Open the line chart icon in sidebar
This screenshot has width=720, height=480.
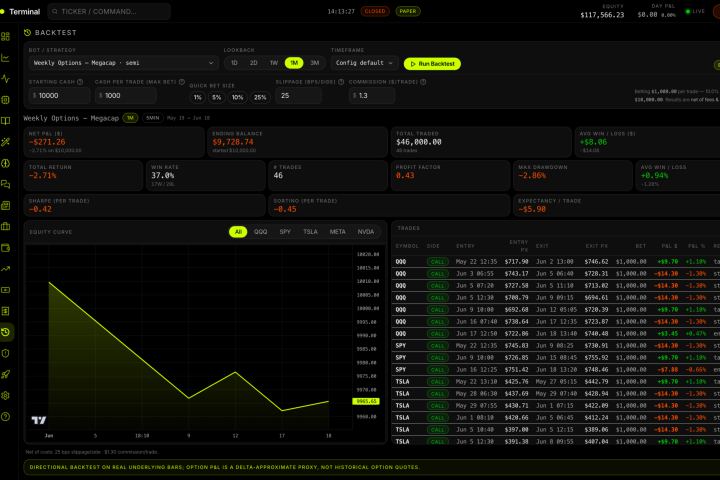click(x=6, y=57)
